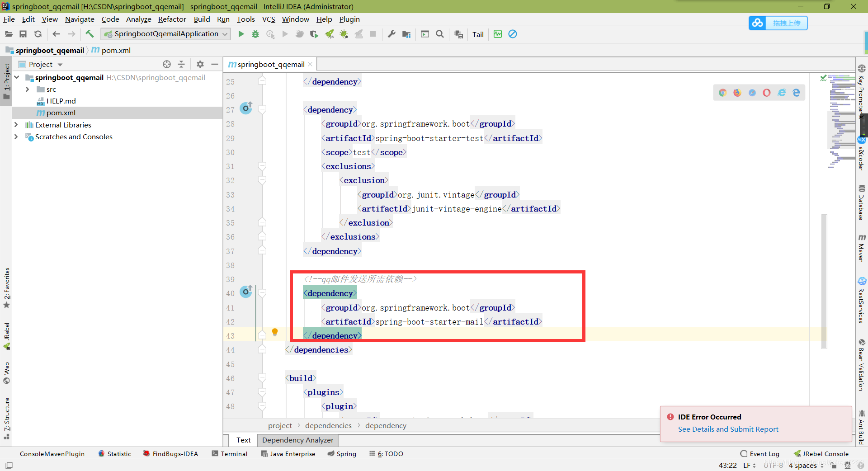Fold the dependency block at line 27
The image size is (868, 471).
[262, 109]
